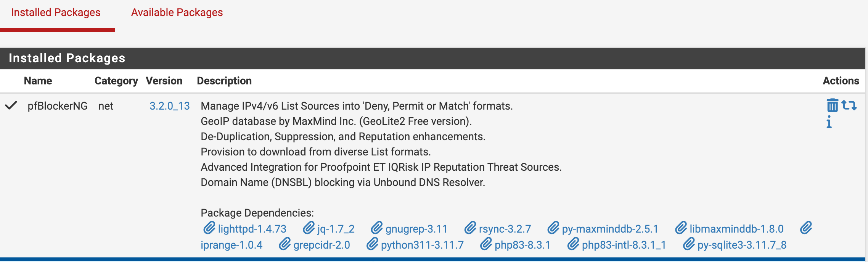This screenshot has width=868, height=262.
Task: Click the paperclip icon beside gnugrep-3.11
Action: tap(376, 228)
